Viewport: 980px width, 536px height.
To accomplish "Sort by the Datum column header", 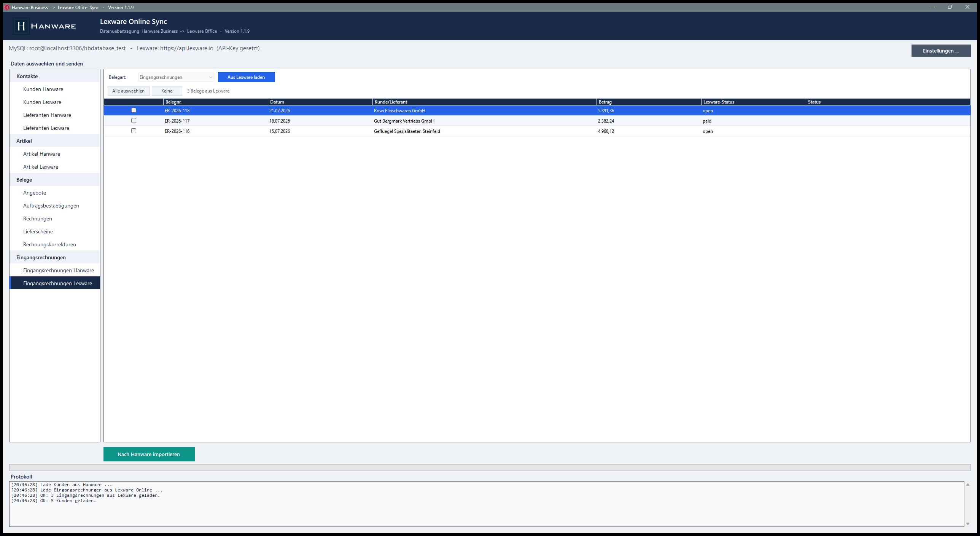I will click(x=320, y=102).
